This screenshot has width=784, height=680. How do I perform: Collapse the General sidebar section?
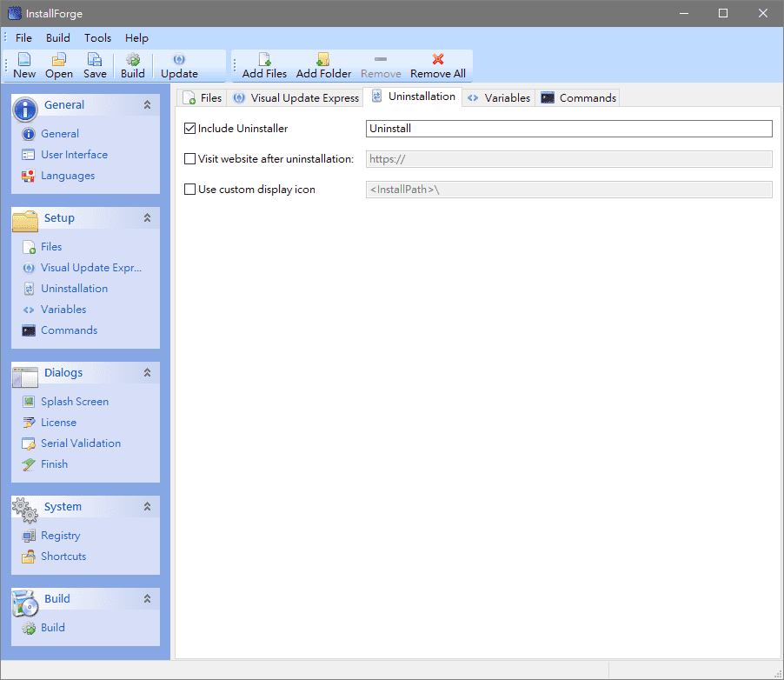coord(147,105)
